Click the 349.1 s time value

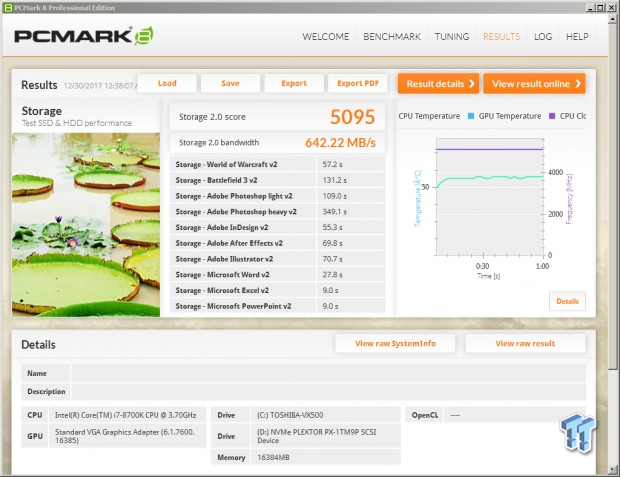(x=335, y=212)
